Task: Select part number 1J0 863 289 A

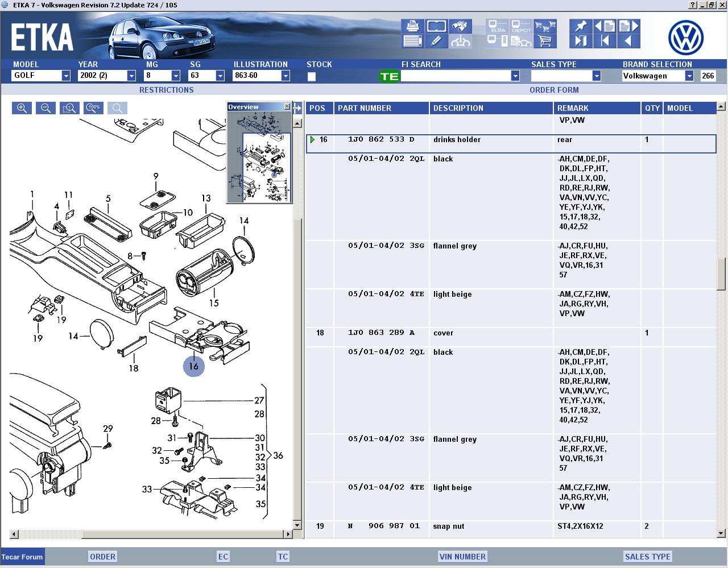Action: tap(381, 333)
